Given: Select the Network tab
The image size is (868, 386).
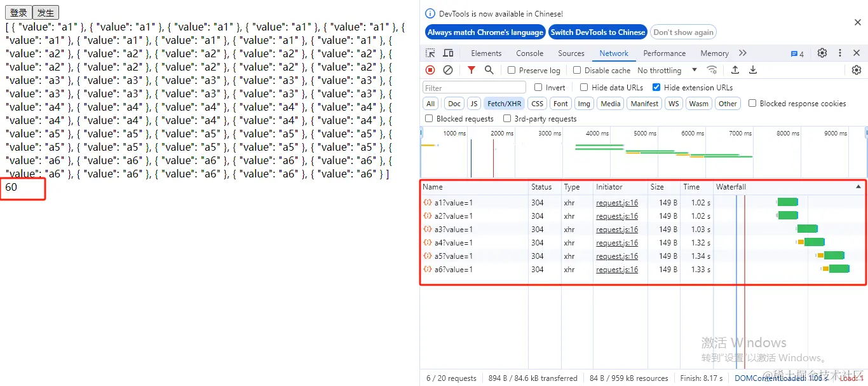Looking at the screenshot, I should point(614,53).
